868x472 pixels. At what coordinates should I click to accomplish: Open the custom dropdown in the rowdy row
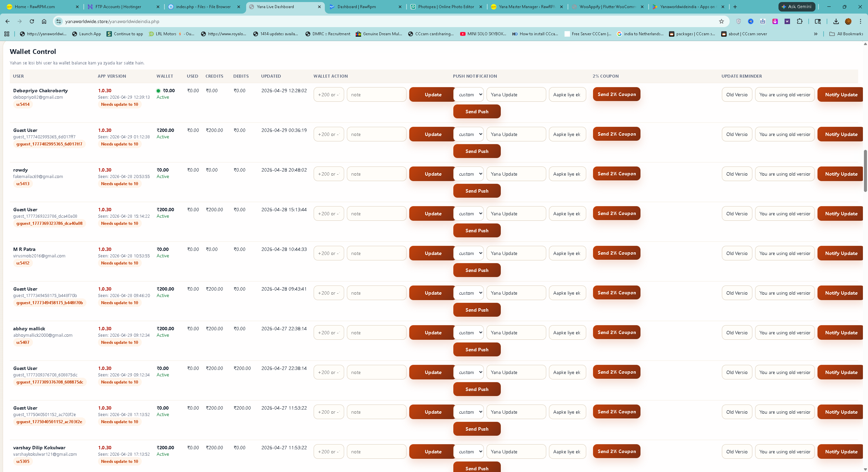tap(468, 174)
